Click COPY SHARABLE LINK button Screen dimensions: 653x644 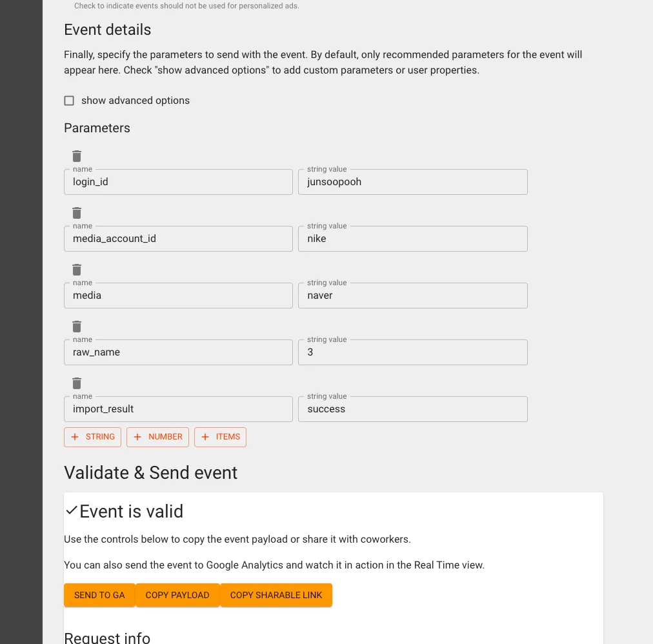(276, 595)
